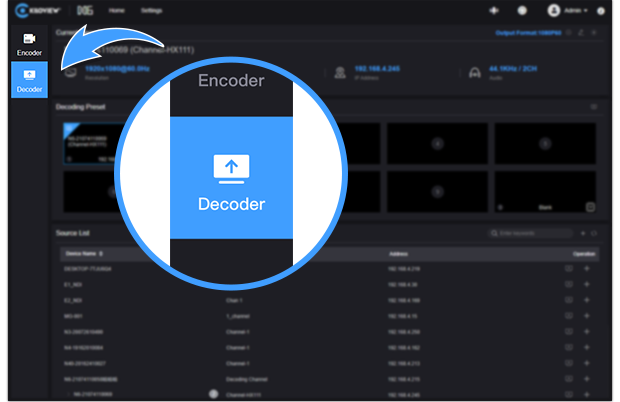Expand the last N6 device row arrow
This screenshot has width=620, height=402.
tap(68, 394)
